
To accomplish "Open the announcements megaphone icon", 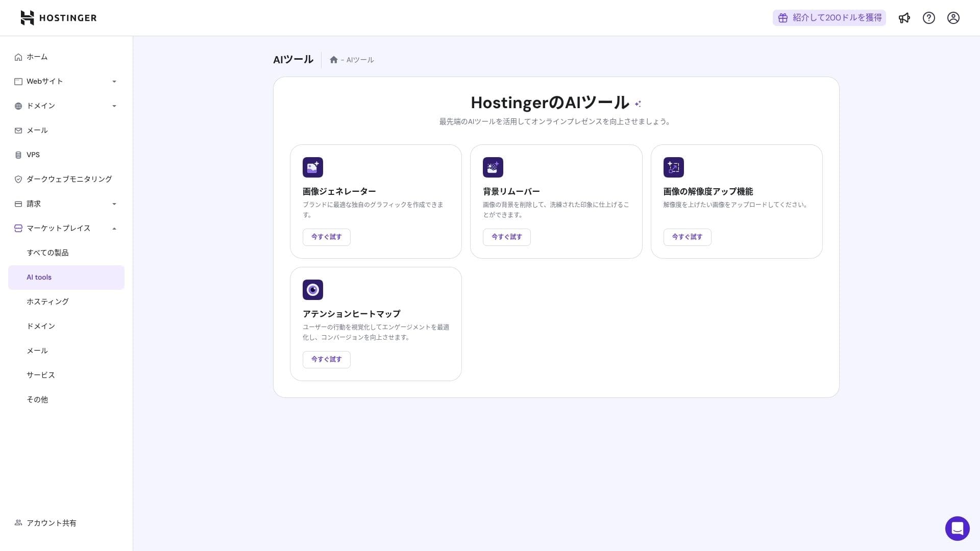I will pos(904,18).
